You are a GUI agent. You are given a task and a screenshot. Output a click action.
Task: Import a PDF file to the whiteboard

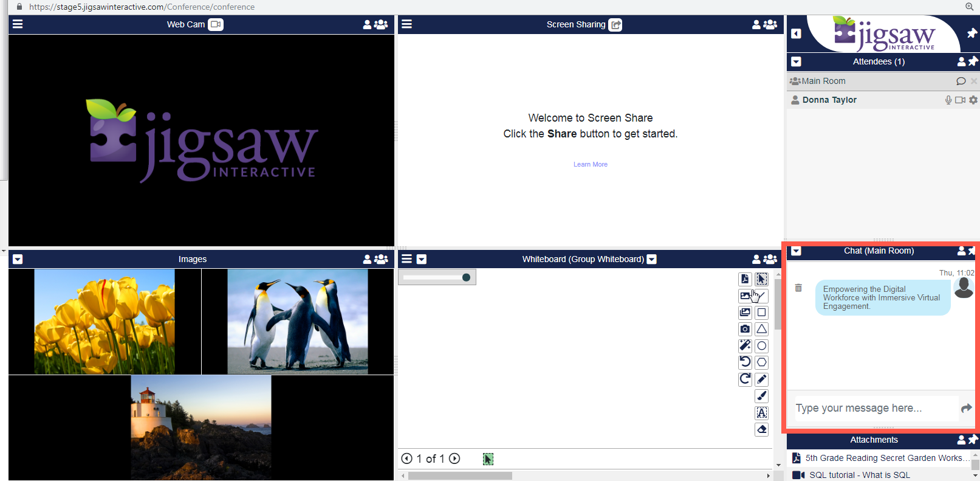(745, 279)
